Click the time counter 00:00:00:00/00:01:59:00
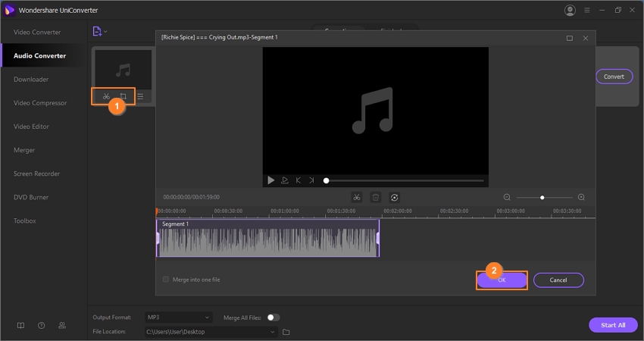Image resolution: width=644 pixels, height=341 pixels. click(x=192, y=197)
